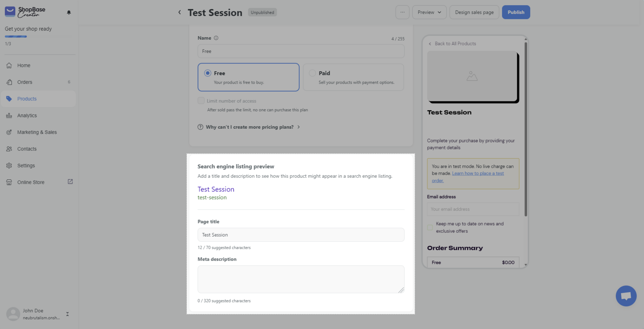Click the Online Store shop icon
Viewport: 644px width, 329px height.
coord(9,182)
